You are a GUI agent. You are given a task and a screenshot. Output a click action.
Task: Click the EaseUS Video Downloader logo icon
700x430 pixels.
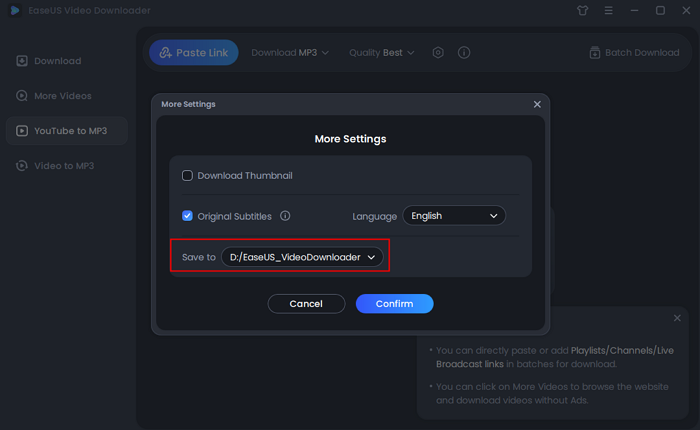16,11
